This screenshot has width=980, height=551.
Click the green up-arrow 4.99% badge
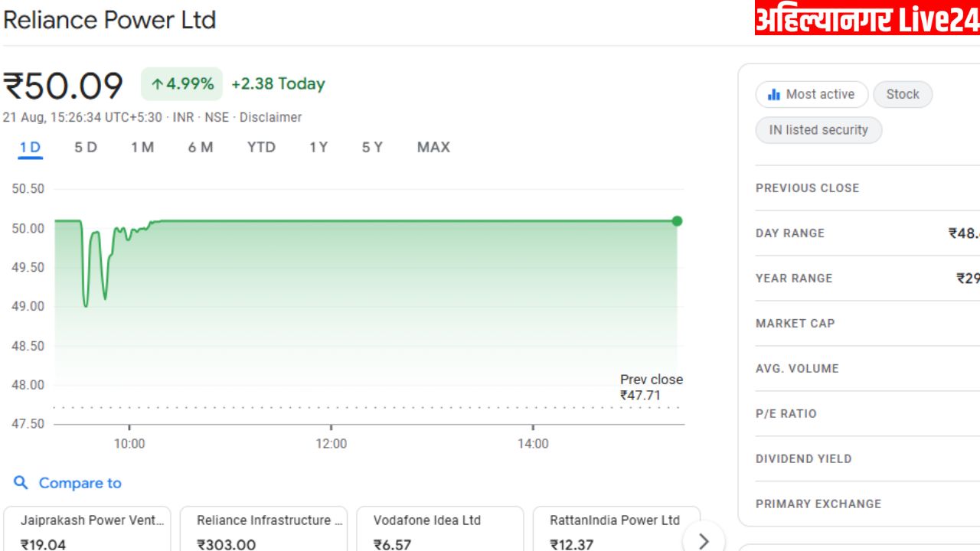[181, 84]
